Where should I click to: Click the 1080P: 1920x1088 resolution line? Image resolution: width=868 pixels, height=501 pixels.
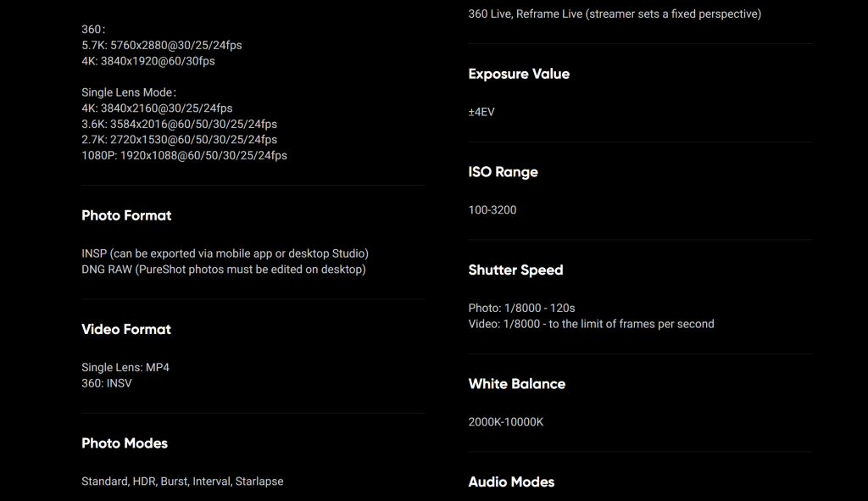tap(184, 156)
